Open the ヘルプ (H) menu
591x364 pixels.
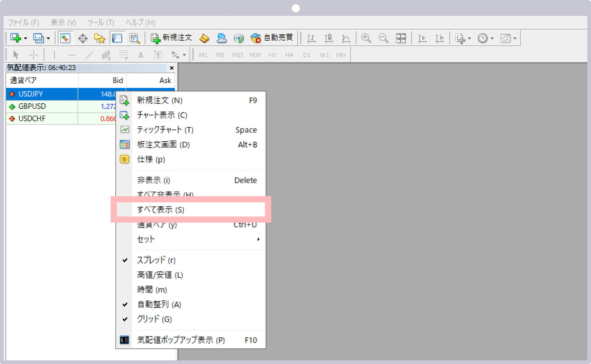[x=140, y=22]
